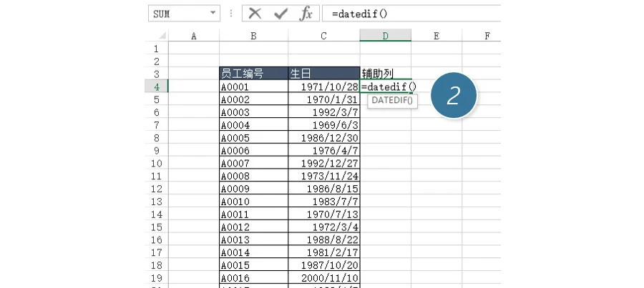This screenshot has height=288, width=644.
Task: Click the select-all corner triangle
Action: [161, 36]
